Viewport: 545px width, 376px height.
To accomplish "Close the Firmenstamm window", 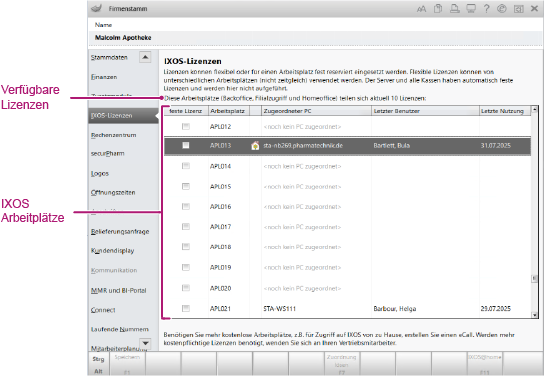I will [535, 8].
